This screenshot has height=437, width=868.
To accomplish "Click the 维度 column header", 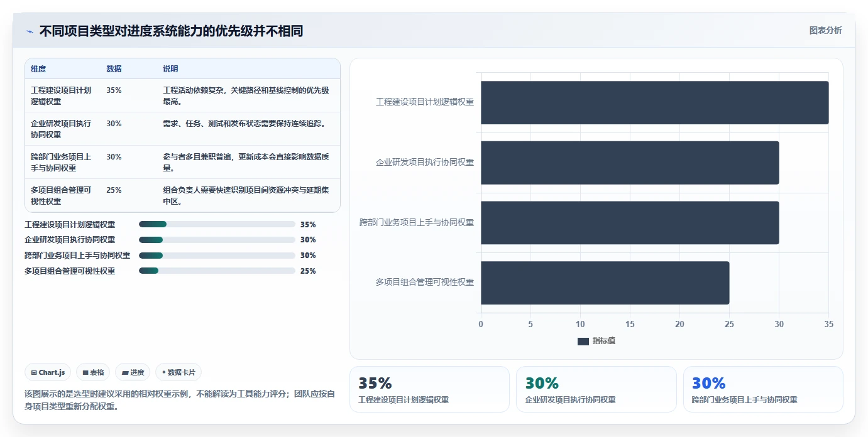I will point(38,69).
